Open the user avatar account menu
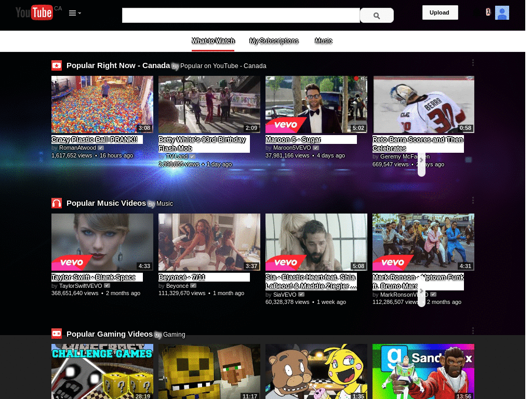The height and width of the screenshot is (399, 532). [x=502, y=12]
